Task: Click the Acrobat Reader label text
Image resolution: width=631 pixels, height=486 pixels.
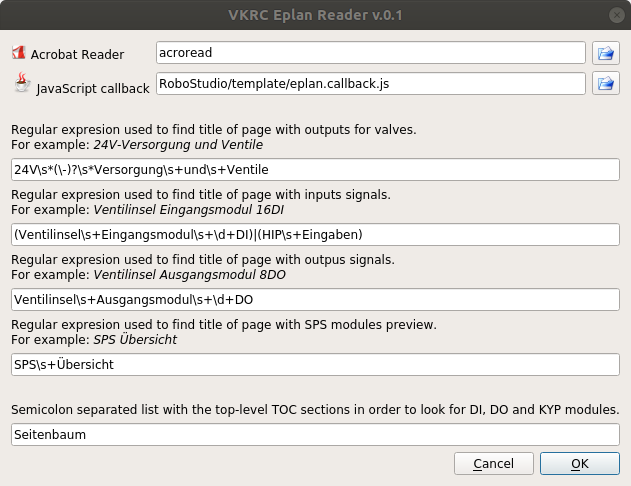Action: pyautogui.click(x=77, y=54)
